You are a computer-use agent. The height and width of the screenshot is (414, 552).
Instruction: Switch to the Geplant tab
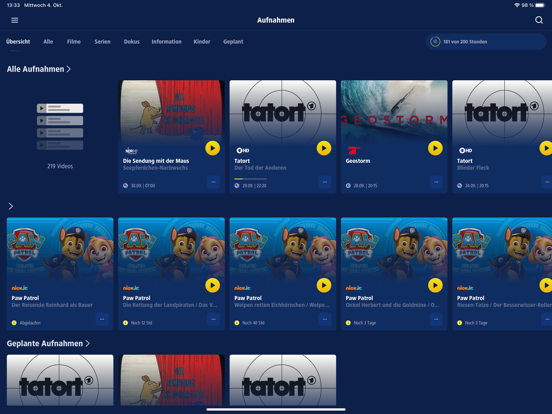click(x=233, y=42)
